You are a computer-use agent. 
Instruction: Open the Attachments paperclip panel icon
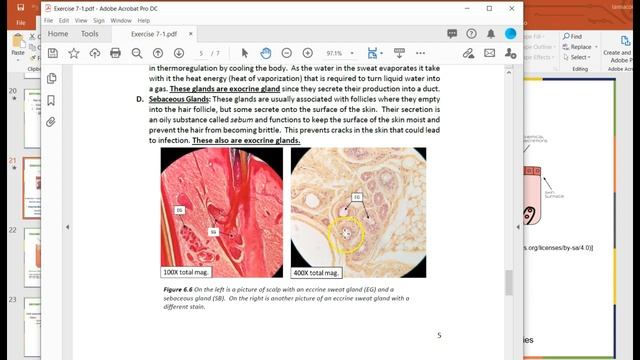51,122
